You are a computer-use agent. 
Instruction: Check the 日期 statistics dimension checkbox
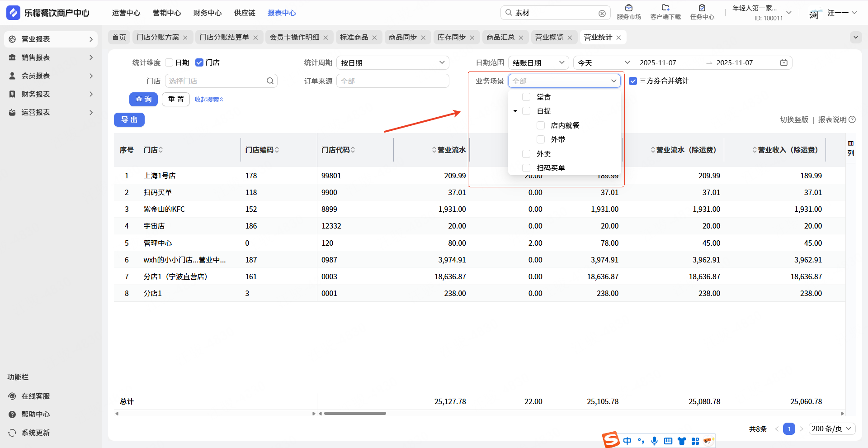coord(170,62)
